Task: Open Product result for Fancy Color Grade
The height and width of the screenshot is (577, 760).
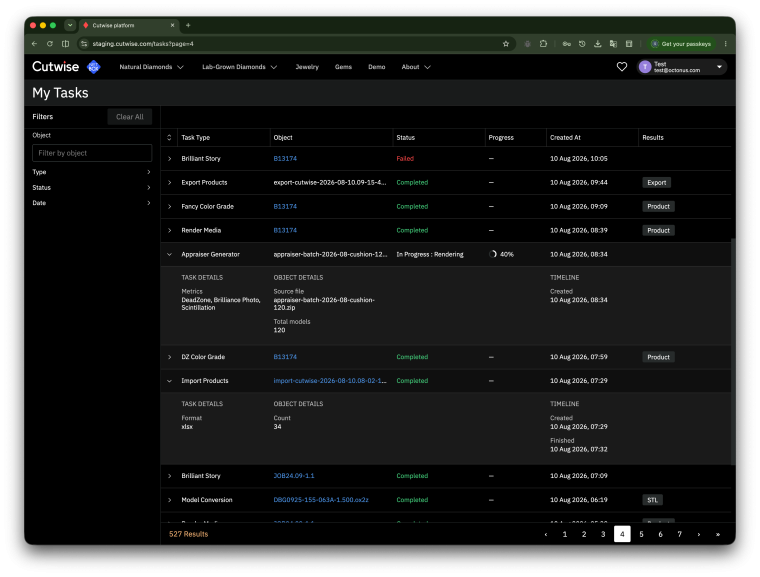Action: pyautogui.click(x=658, y=207)
